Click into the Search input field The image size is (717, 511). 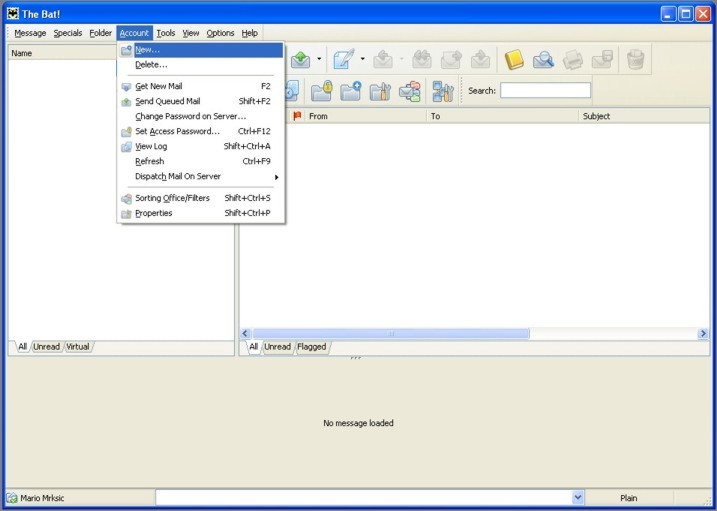coord(545,90)
